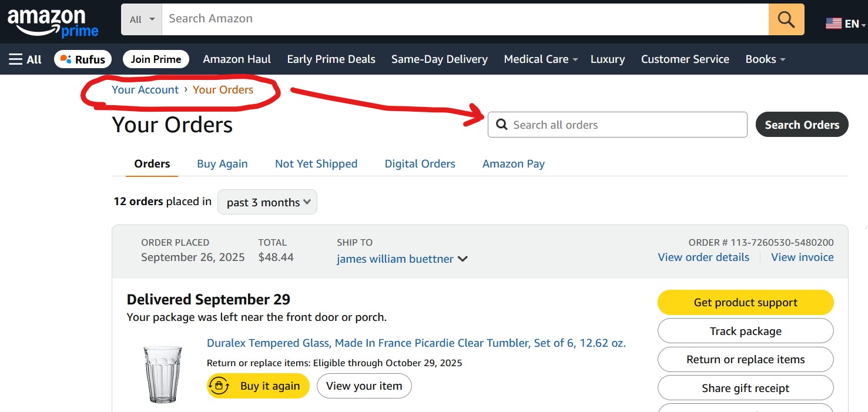Open the Medical Care menu
The image size is (868, 412).
coord(541,59)
